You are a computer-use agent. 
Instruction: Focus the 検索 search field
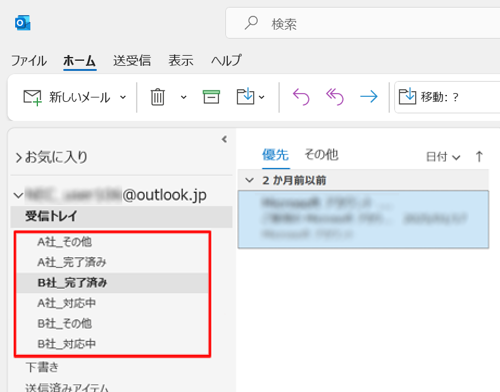pyautogui.click(x=363, y=23)
